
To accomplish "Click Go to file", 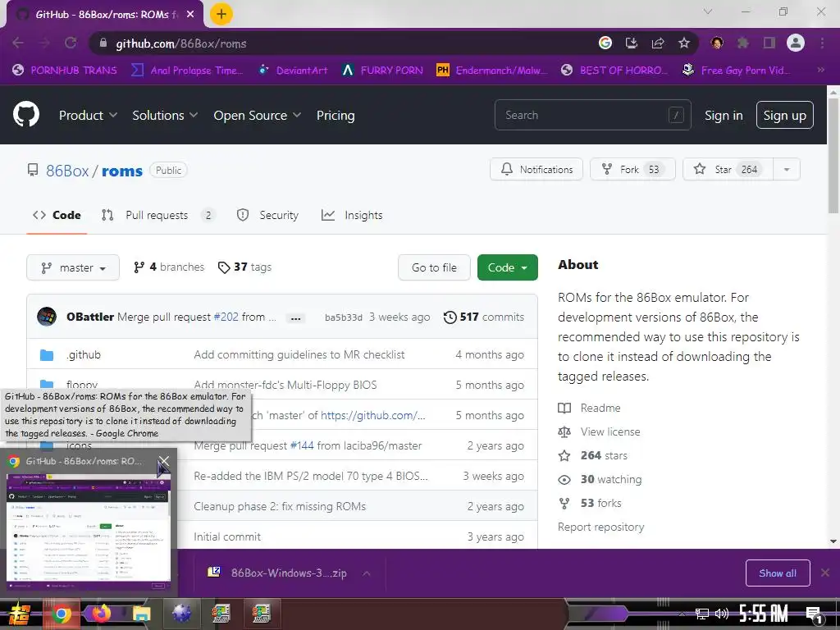I will pyautogui.click(x=434, y=267).
